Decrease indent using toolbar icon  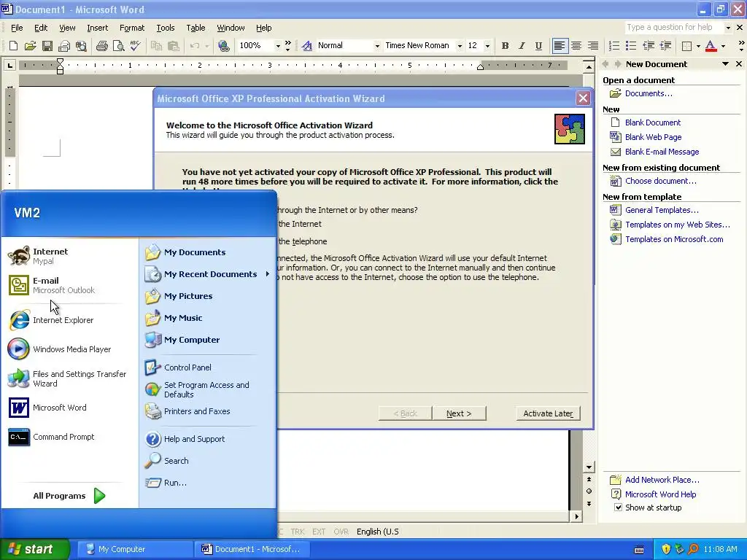click(x=649, y=46)
